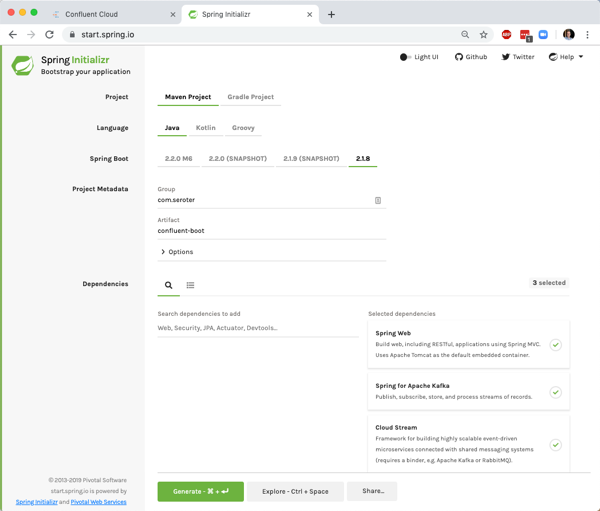Viewport: 600px width, 511px height.
Task: Click the Explore - Ctrl + Space button
Action: tap(295, 491)
